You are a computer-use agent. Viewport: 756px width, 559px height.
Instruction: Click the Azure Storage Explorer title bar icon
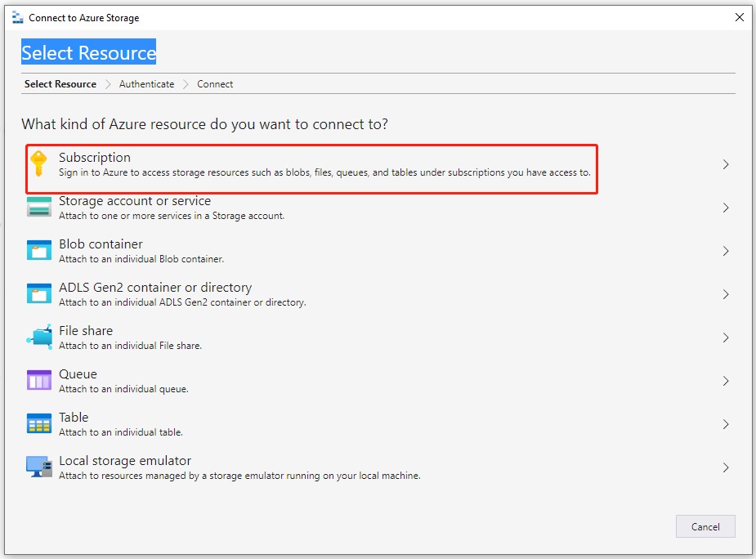[18, 18]
